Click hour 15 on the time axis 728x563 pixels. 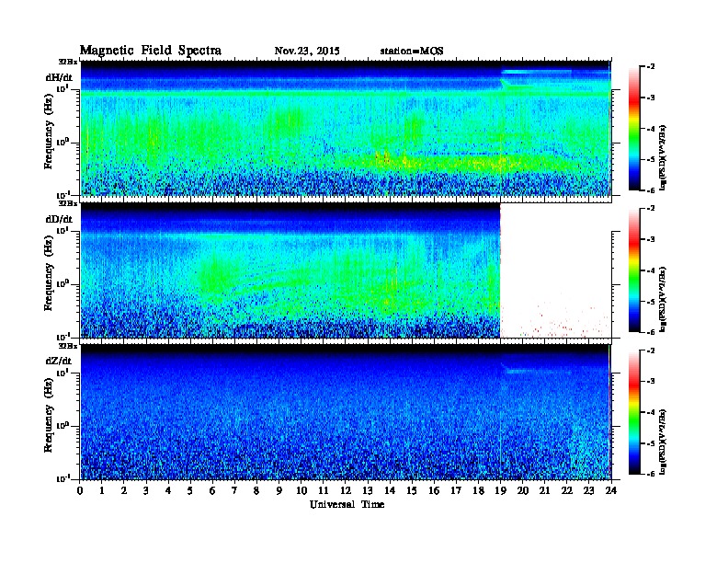(x=412, y=491)
